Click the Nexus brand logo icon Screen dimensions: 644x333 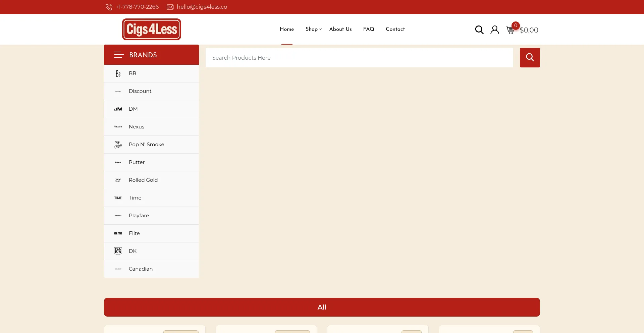coord(118,127)
